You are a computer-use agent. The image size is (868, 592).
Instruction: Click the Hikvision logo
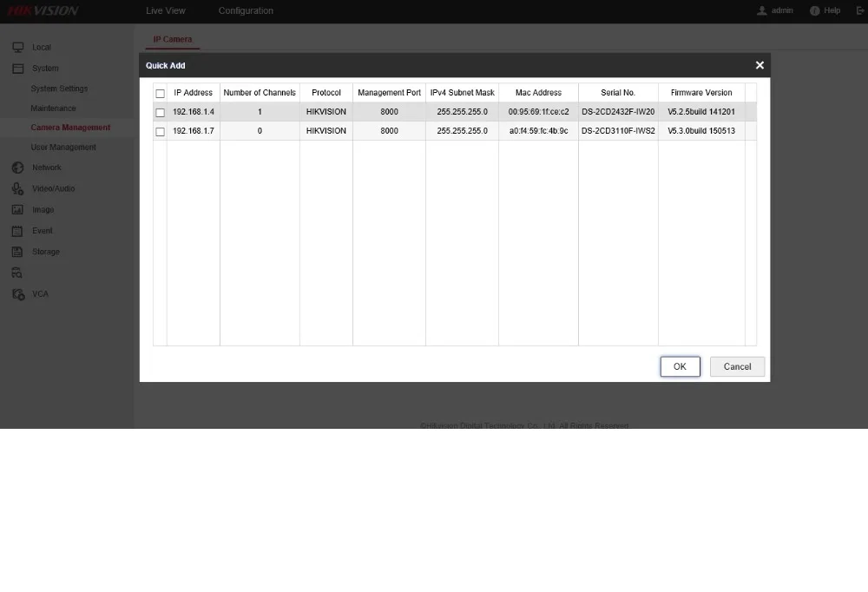[43, 11]
